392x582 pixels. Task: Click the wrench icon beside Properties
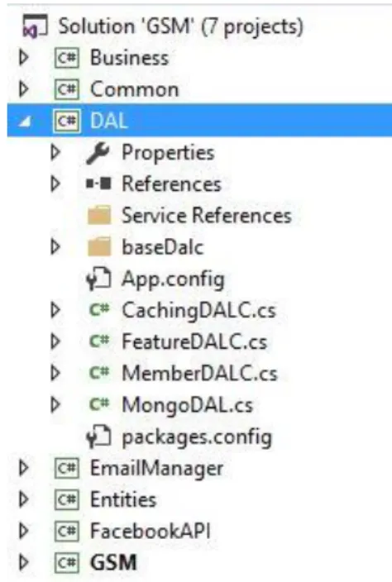[98, 153]
